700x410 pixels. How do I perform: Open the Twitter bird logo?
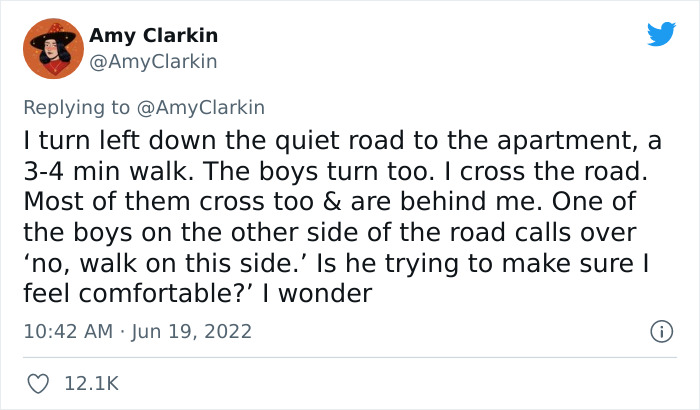point(661,34)
